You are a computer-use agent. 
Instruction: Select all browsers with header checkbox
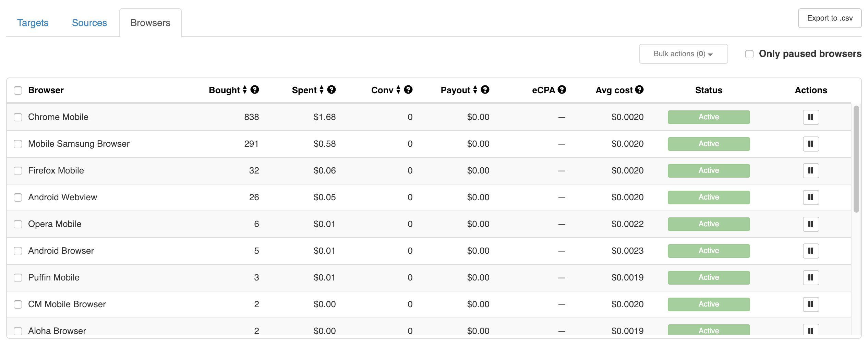point(18,91)
